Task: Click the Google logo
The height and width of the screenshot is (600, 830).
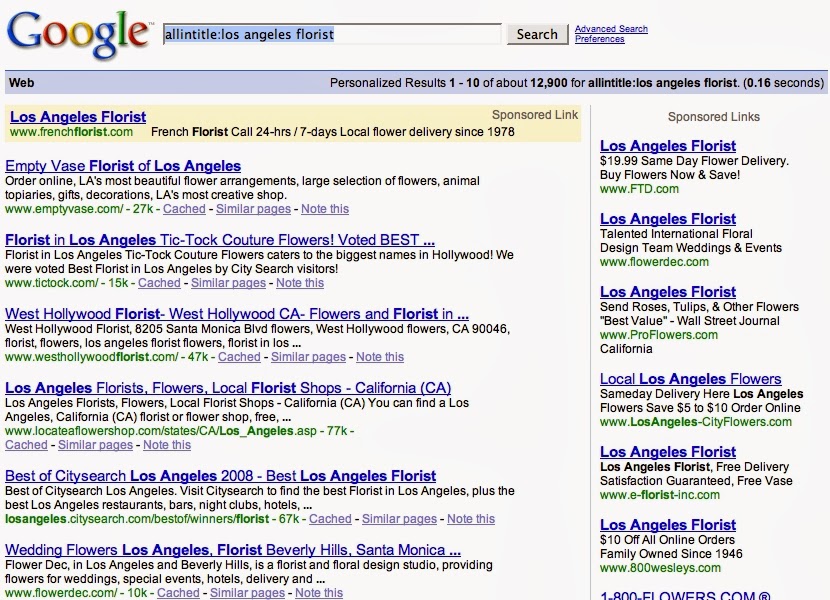Action: [79, 33]
